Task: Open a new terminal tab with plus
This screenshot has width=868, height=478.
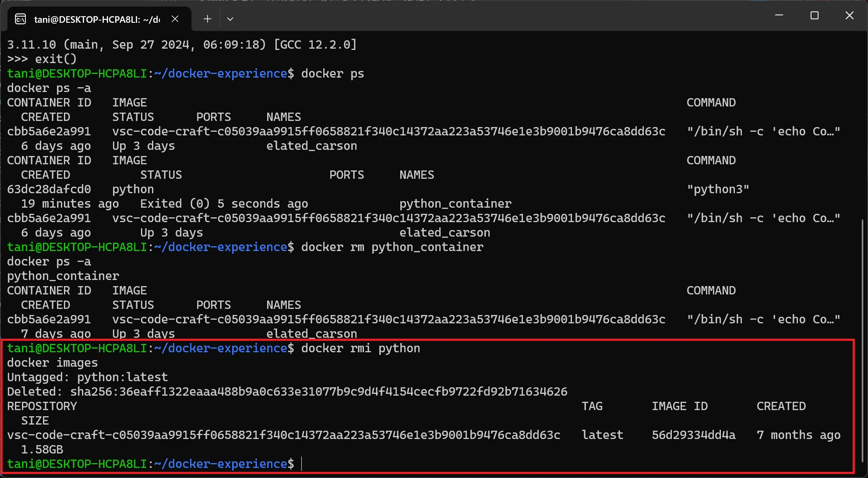Action: pos(208,19)
